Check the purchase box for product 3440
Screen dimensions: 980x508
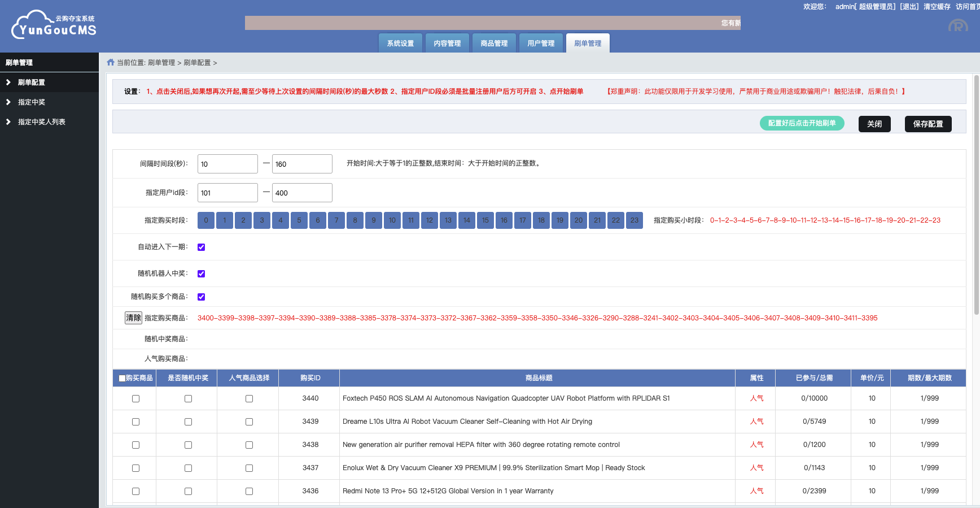pos(135,399)
